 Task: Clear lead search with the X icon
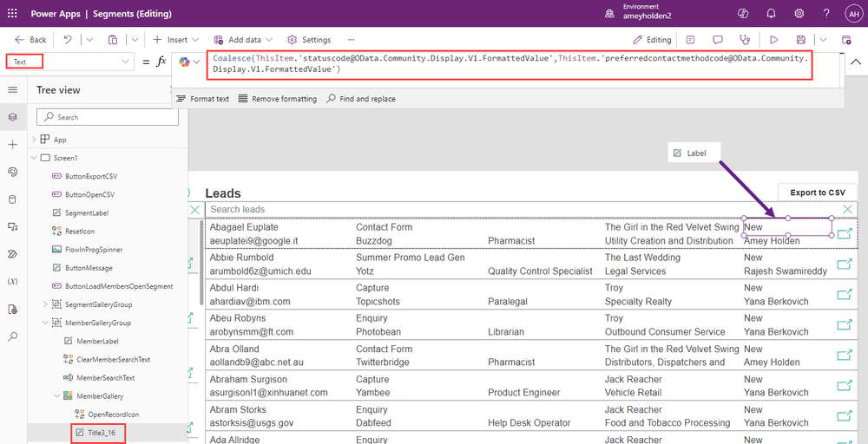click(x=847, y=209)
